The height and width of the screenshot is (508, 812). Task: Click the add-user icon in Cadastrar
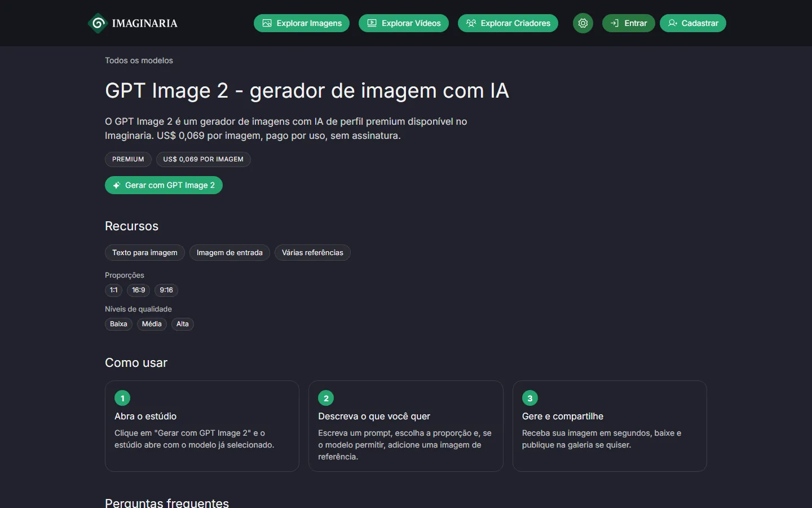point(673,23)
